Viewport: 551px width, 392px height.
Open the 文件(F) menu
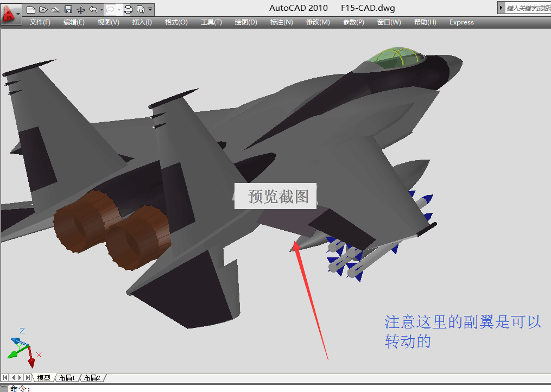(40, 22)
